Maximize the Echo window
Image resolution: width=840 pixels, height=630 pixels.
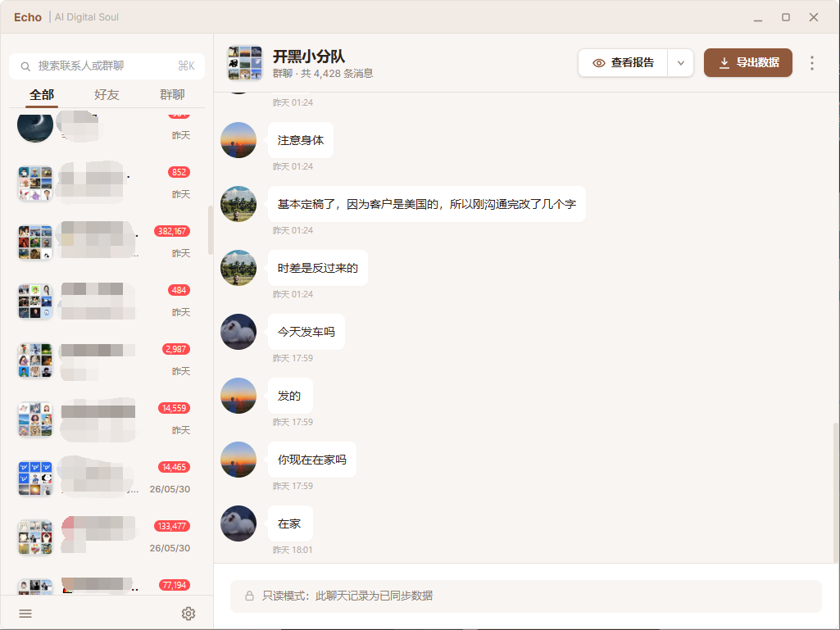tap(786, 18)
